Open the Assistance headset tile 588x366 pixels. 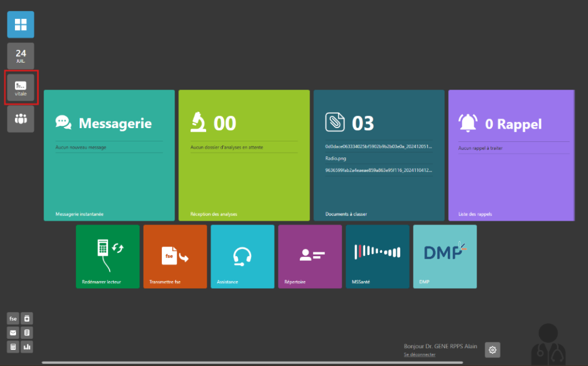pos(242,256)
